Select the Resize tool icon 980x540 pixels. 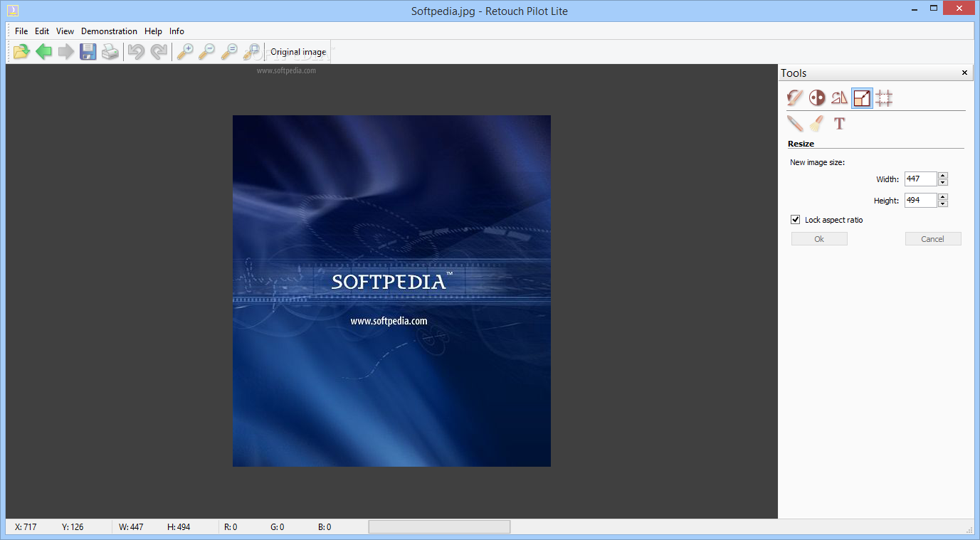862,97
